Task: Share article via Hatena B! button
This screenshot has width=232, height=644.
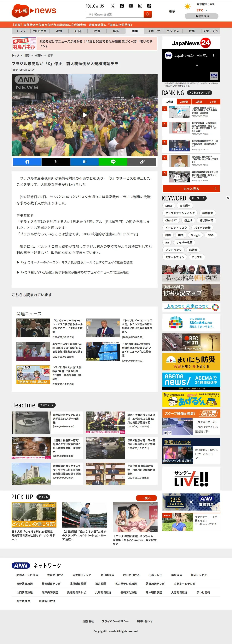Action: [x=84, y=162]
